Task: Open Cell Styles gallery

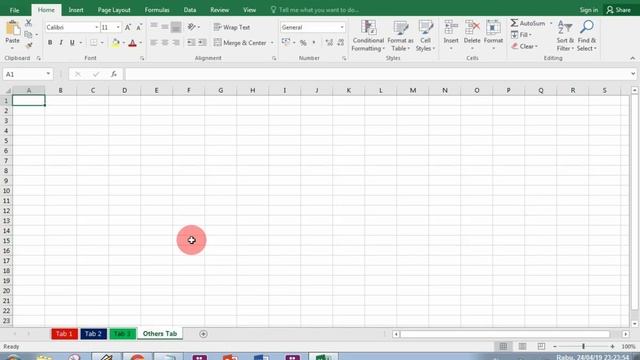Action: point(425,36)
